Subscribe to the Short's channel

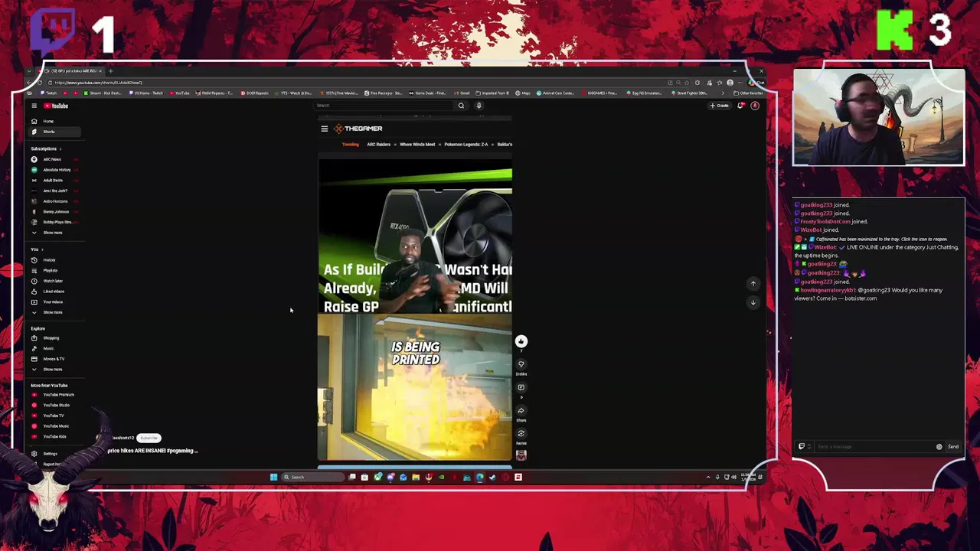coord(149,439)
